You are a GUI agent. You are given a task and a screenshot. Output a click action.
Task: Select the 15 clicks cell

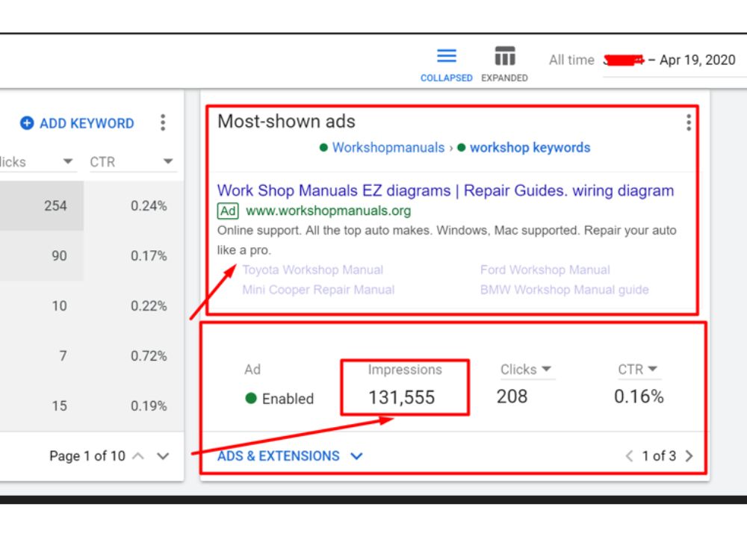[60, 405]
